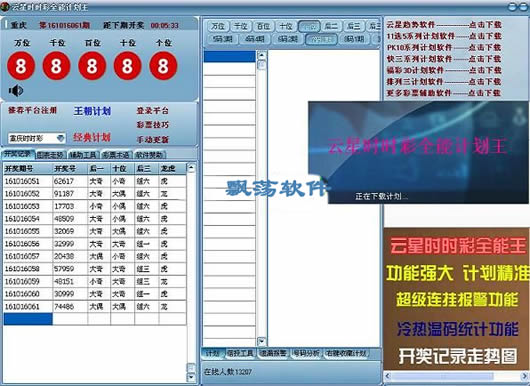Click the 龙虎 column header

tap(172, 168)
